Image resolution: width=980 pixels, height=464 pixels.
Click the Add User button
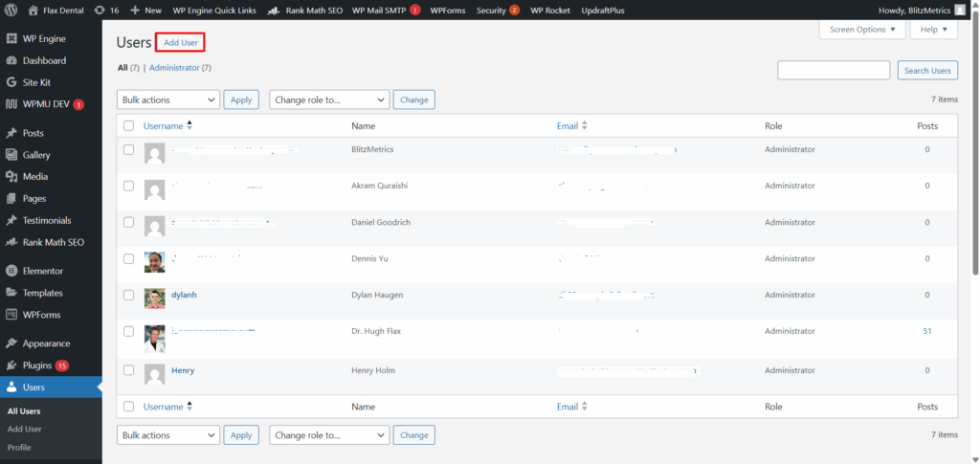click(x=182, y=43)
